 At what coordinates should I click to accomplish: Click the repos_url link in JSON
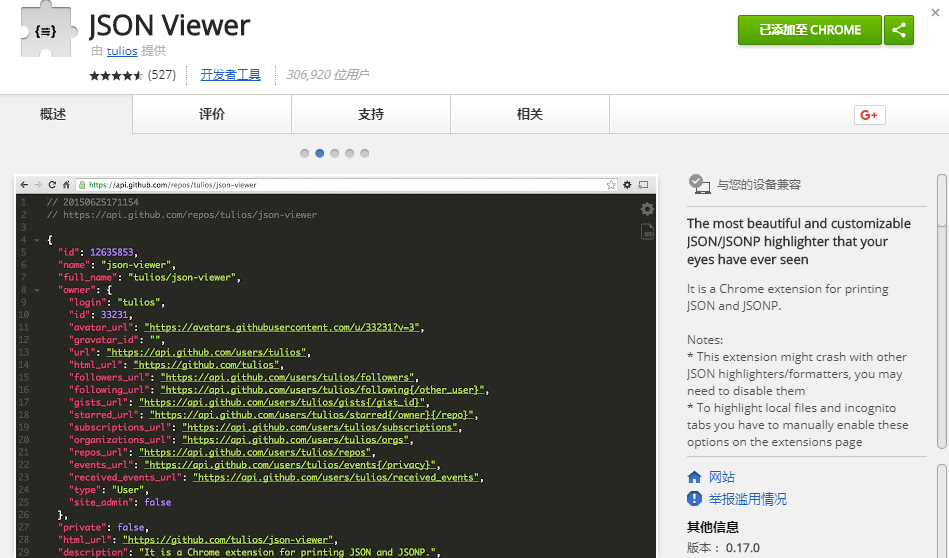click(255, 452)
